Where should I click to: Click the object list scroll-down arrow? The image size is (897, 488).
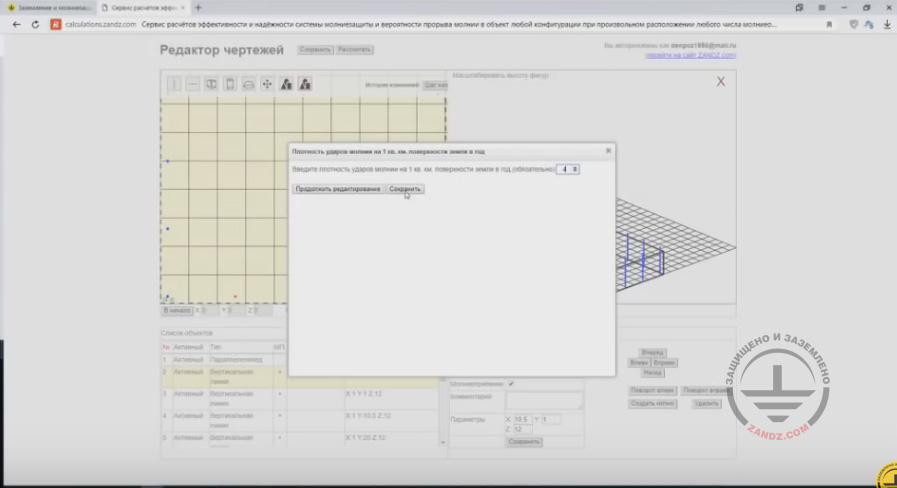coord(442,442)
